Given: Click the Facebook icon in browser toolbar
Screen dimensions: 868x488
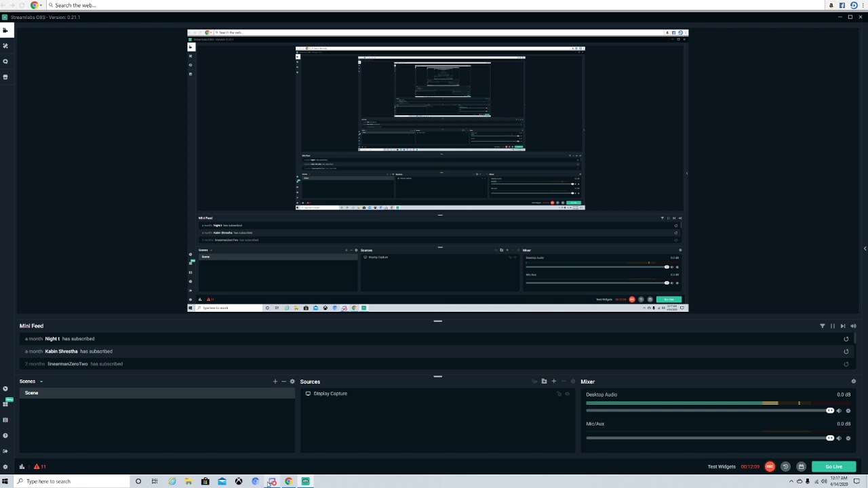Looking at the screenshot, I should (842, 5).
